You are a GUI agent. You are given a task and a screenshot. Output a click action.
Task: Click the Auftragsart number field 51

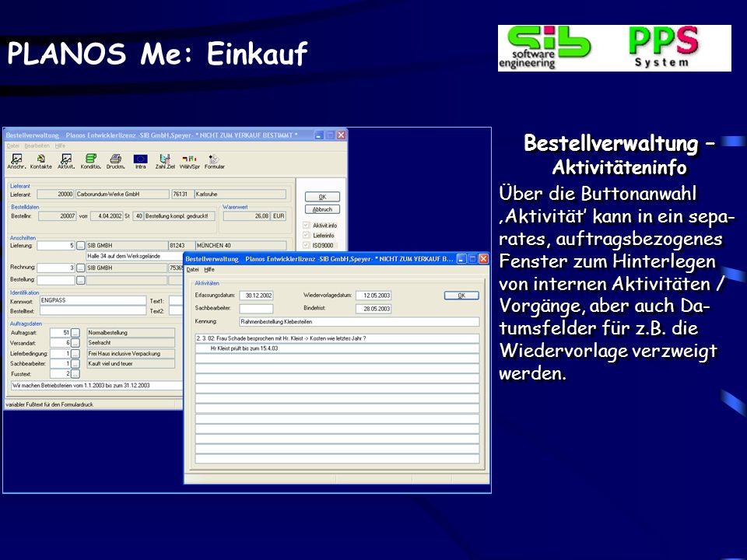click(60, 333)
